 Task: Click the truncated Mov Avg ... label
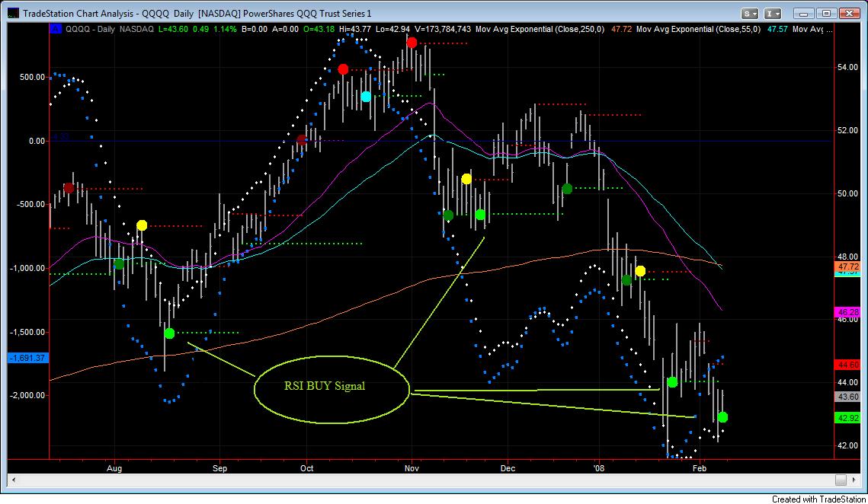812,29
